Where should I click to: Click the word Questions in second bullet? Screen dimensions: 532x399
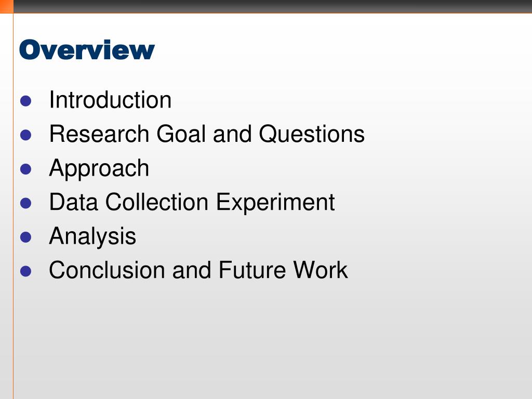pyautogui.click(x=312, y=134)
